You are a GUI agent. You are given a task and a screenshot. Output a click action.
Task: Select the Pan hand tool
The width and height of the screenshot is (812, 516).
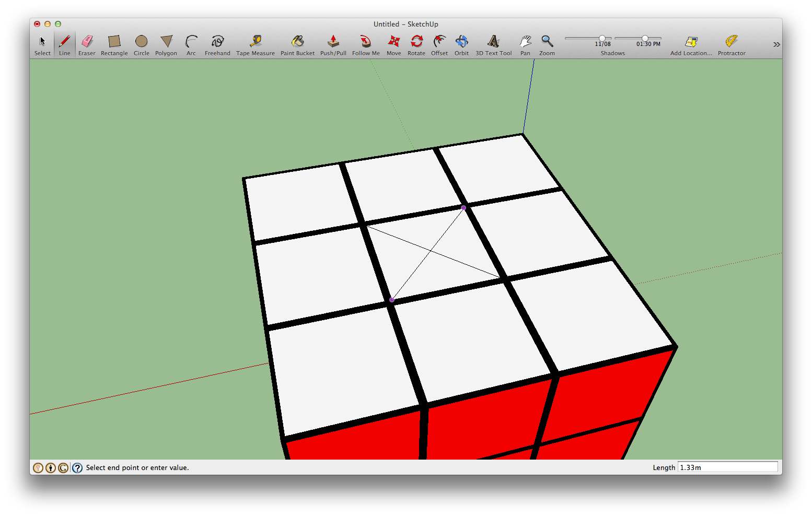pos(525,45)
